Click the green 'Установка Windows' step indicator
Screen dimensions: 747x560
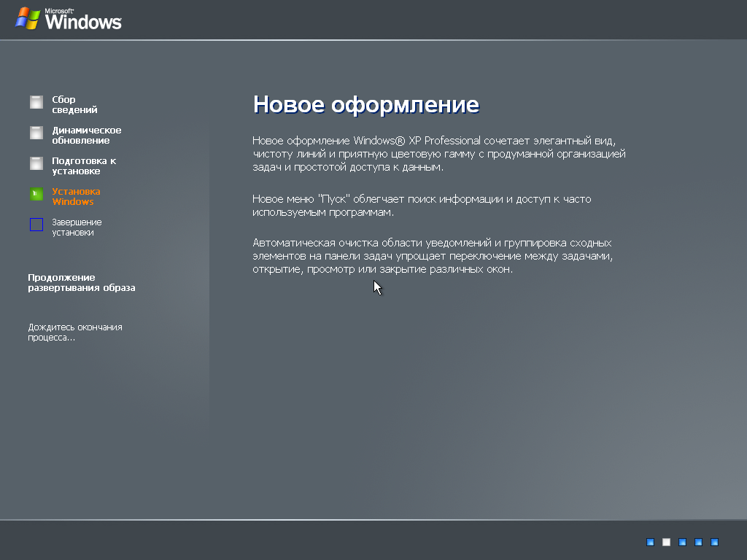pyautogui.click(x=36, y=194)
